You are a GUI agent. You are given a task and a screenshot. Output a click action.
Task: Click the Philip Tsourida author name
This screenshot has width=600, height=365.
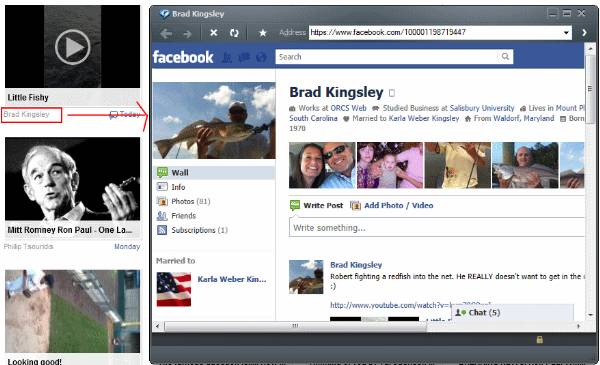coord(28,246)
